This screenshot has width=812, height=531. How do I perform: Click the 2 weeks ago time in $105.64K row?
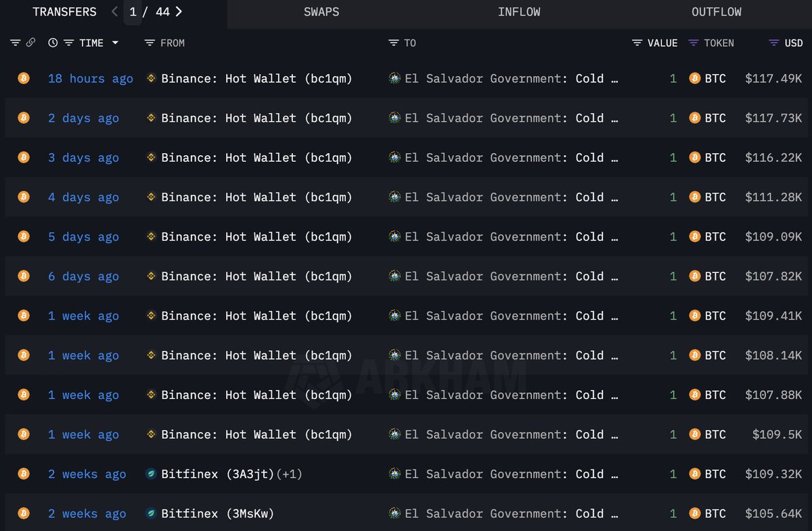coord(87,513)
